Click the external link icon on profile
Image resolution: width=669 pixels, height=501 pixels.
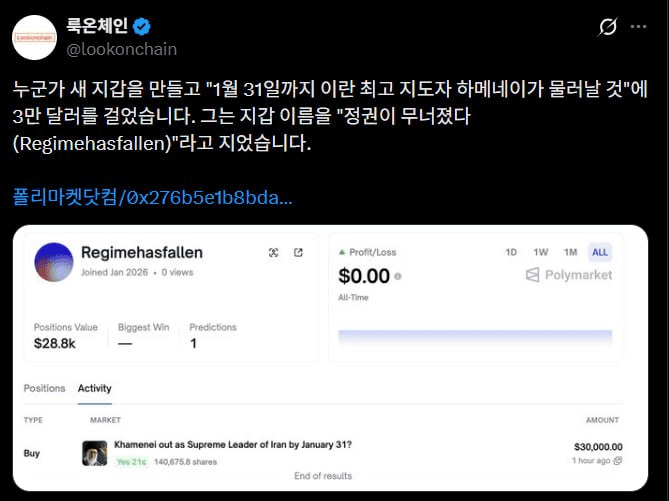click(x=298, y=253)
